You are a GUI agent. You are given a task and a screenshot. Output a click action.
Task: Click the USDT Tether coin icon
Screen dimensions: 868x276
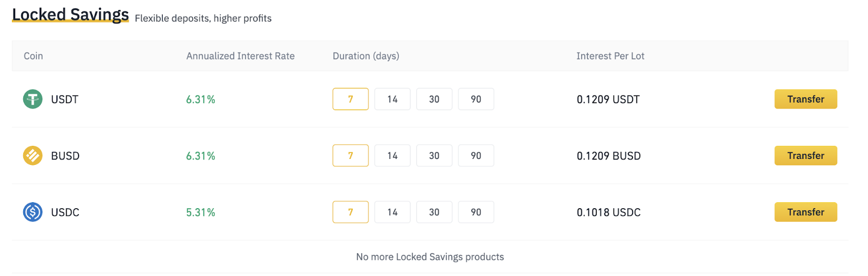33,99
